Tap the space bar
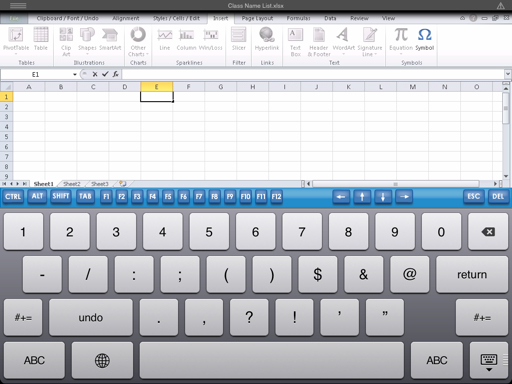The width and height of the screenshot is (512, 384). pos(272,360)
